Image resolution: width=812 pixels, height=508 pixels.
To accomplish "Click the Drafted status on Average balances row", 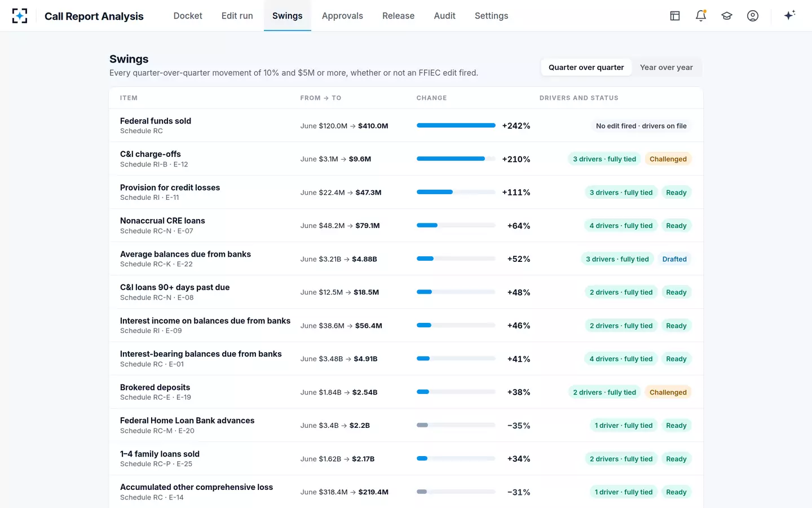I will pyautogui.click(x=674, y=259).
